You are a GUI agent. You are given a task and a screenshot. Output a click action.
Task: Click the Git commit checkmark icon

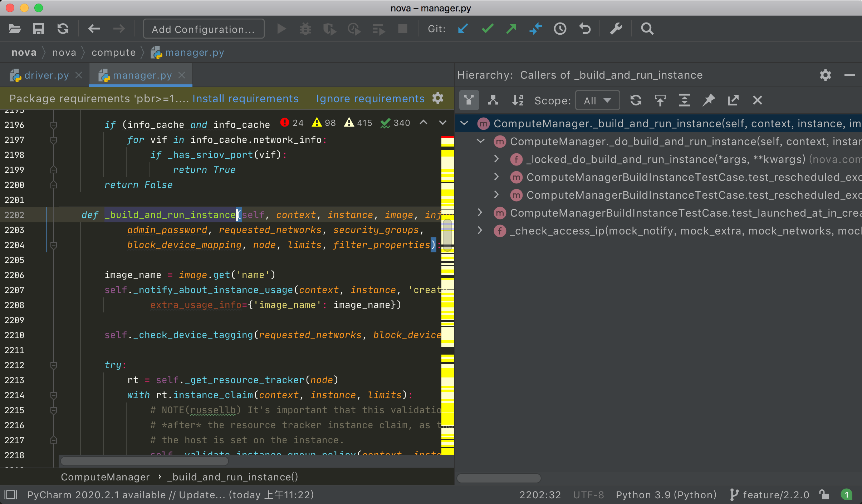tap(487, 29)
